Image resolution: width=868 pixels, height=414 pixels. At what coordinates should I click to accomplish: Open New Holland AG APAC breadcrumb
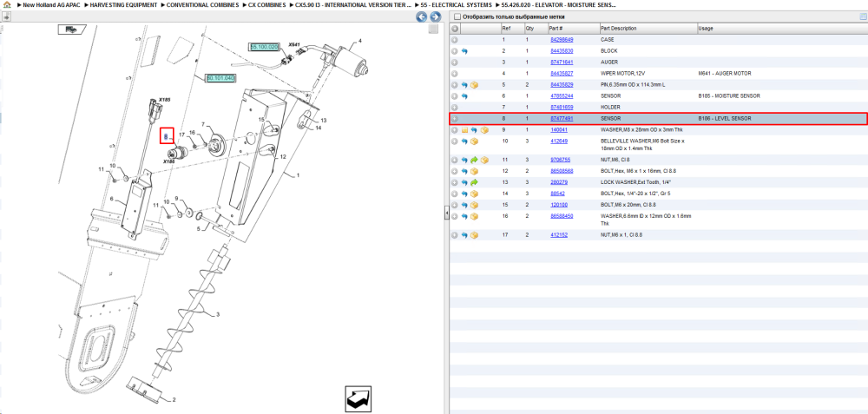52,4
